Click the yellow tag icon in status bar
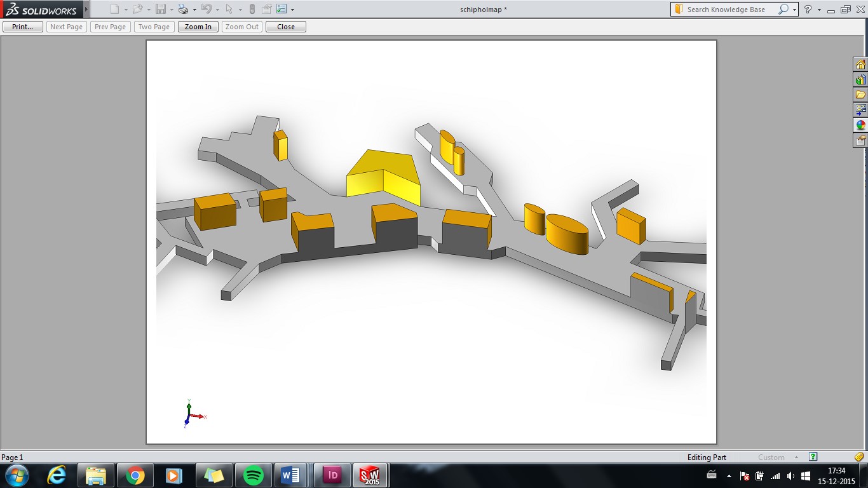Screen dimensions: 868x488 (x=859, y=457)
